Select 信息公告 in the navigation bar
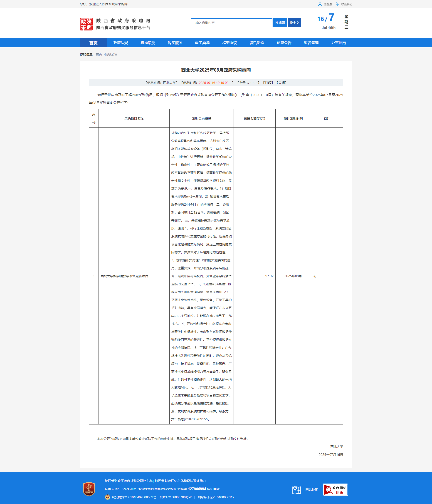Screen dimensions: 432x504 284,43
